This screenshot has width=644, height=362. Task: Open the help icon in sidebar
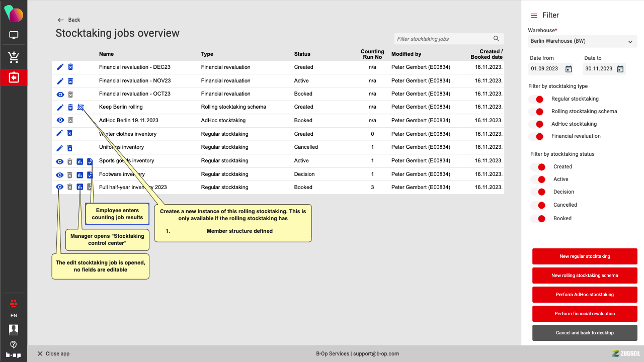click(14, 344)
